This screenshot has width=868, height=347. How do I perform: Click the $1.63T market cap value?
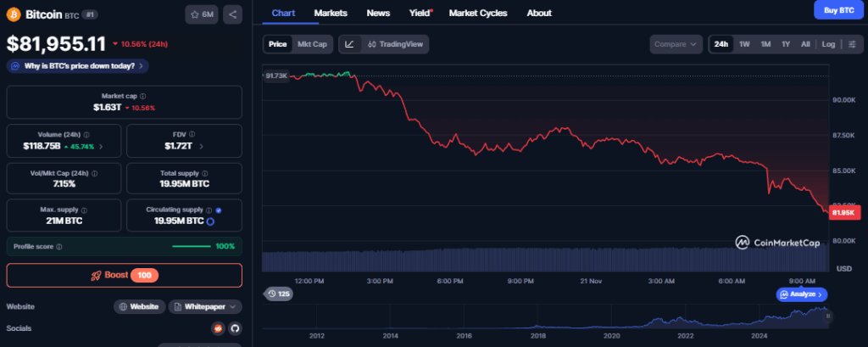[108, 108]
